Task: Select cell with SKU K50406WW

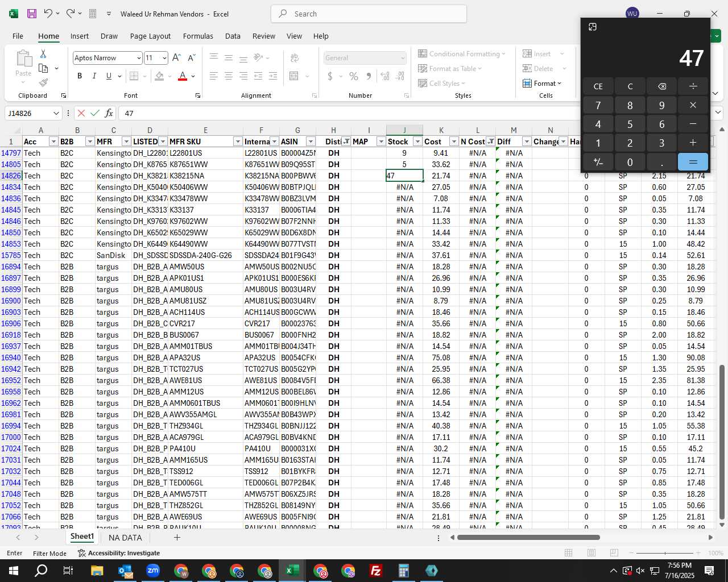Action: coord(205,187)
